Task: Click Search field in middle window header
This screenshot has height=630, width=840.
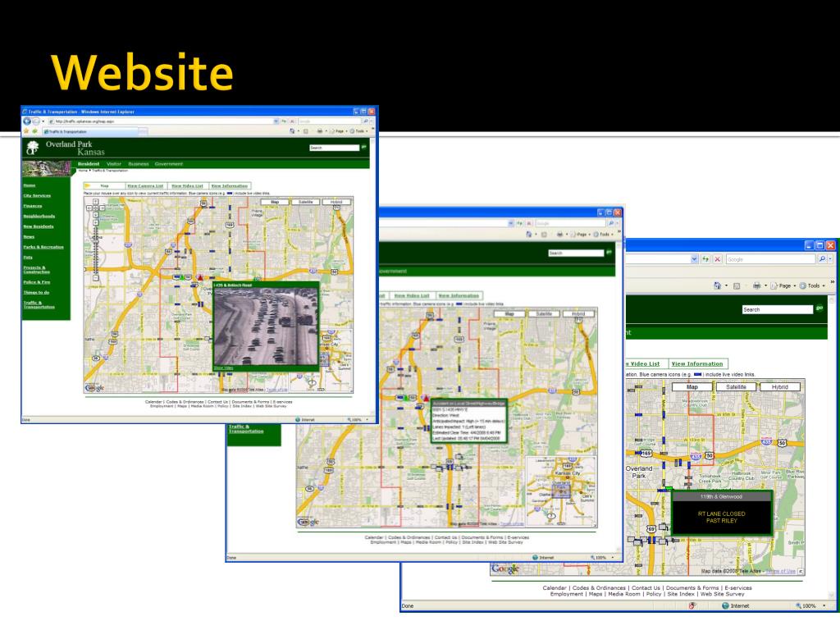Action: point(576,253)
